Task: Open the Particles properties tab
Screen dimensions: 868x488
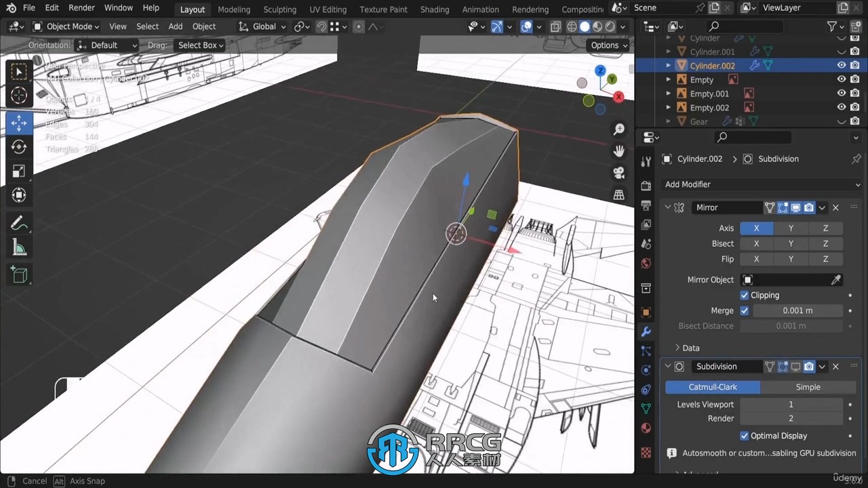Action: pyautogui.click(x=646, y=351)
